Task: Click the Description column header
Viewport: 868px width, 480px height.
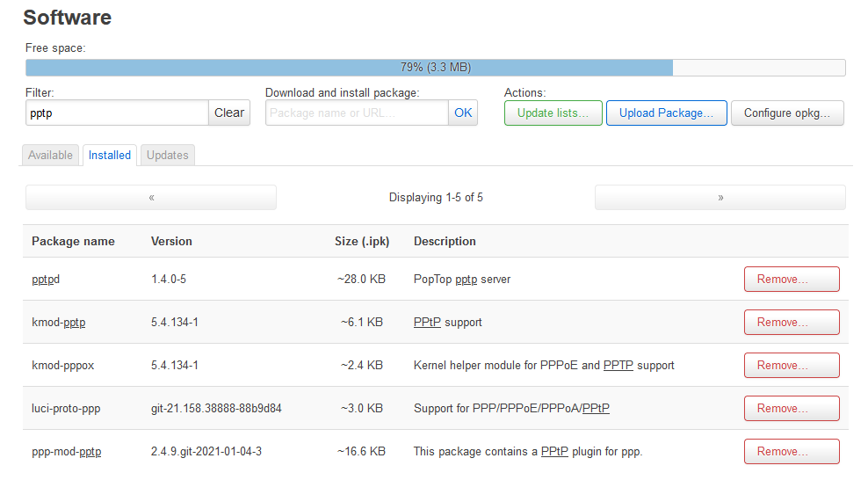Action: click(445, 242)
